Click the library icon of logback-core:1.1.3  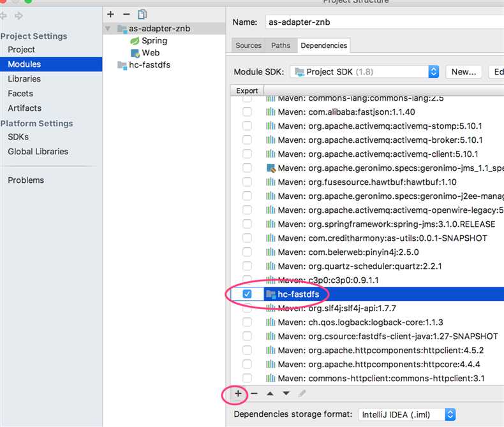pos(271,322)
